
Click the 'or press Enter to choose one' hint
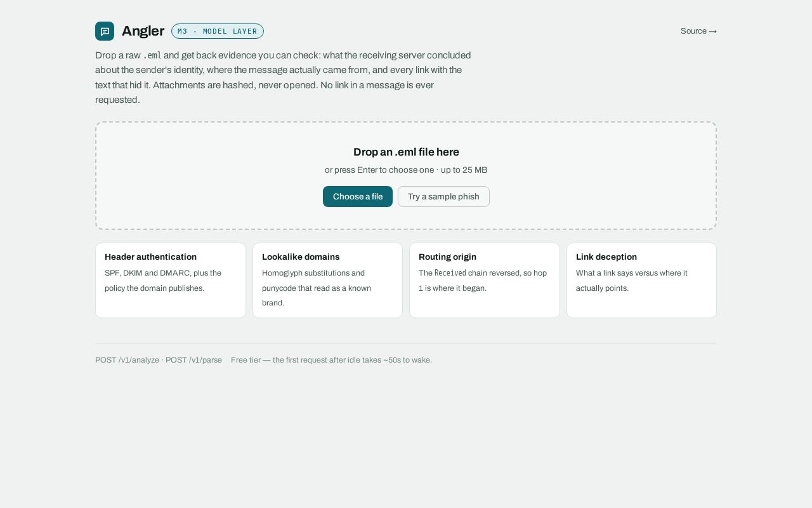click(406, 170)
